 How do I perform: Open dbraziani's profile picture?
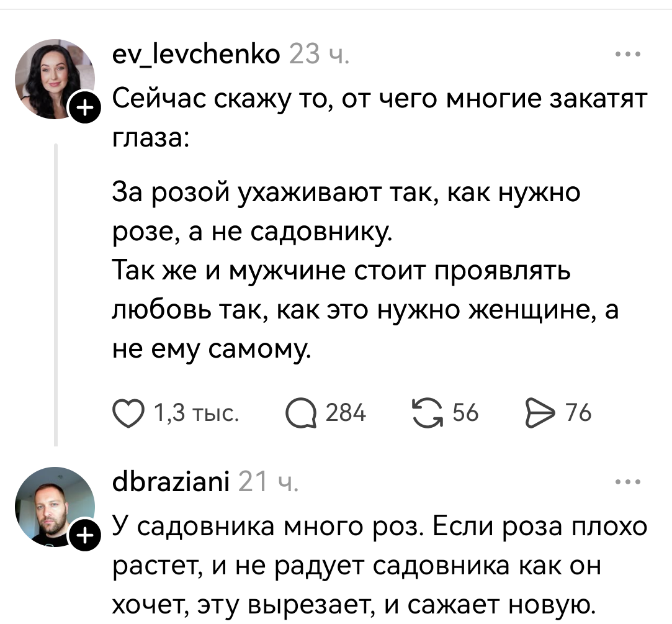[54, 506]
